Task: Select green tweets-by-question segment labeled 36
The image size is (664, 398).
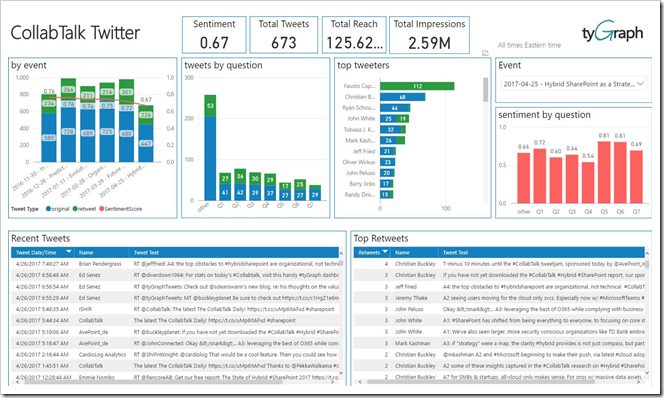Action: (240, 176)
